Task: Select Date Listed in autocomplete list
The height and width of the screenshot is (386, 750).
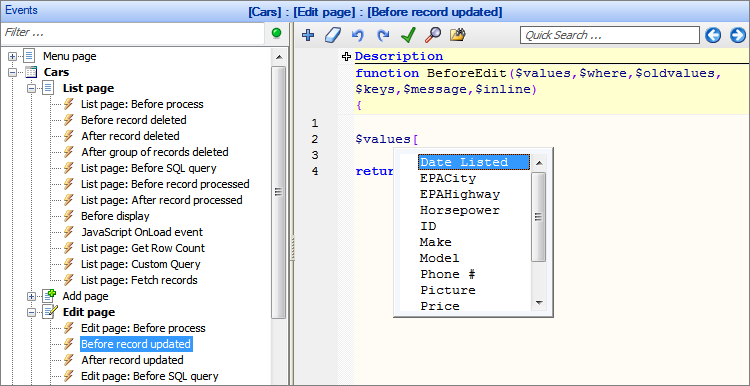Action: (x=474, y=162)
